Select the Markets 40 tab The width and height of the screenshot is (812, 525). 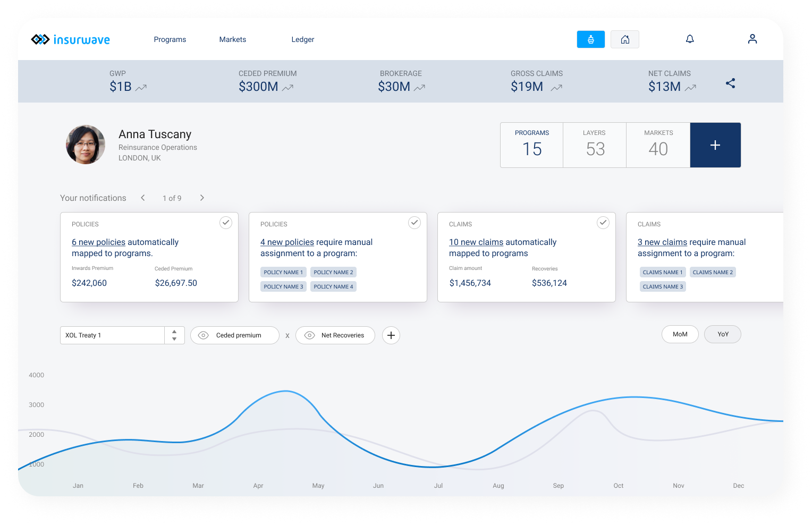(x=658, y=145)
